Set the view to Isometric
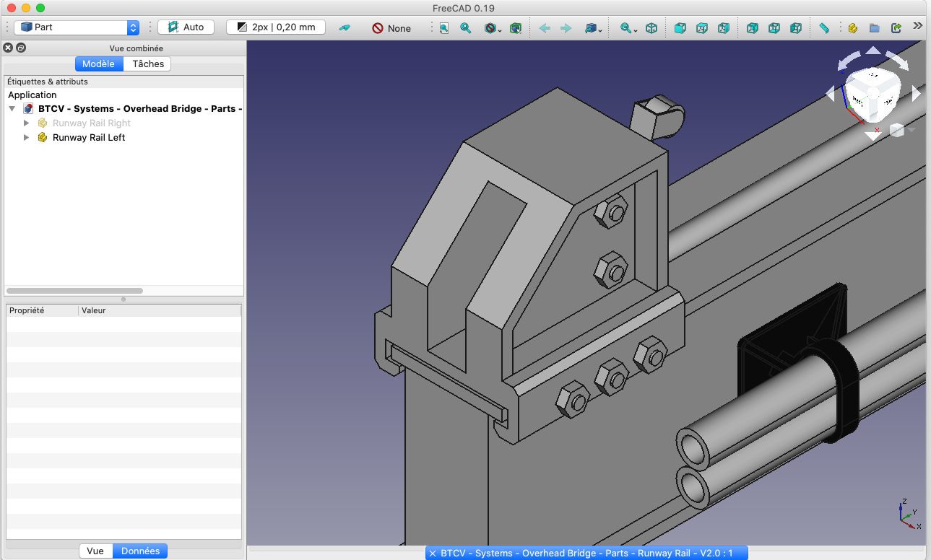This screenshot has width=931, height=560. [651, 28]
